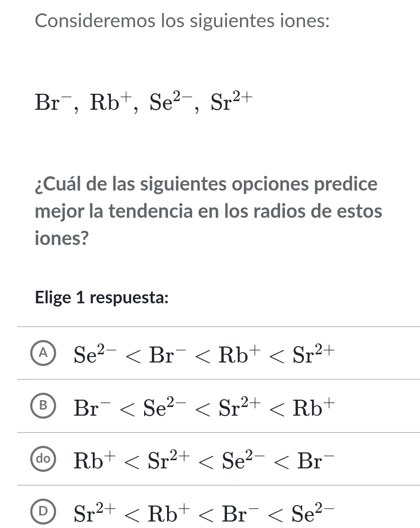Mark answer option D radio button
420x528 pixels.
point(43,512)
